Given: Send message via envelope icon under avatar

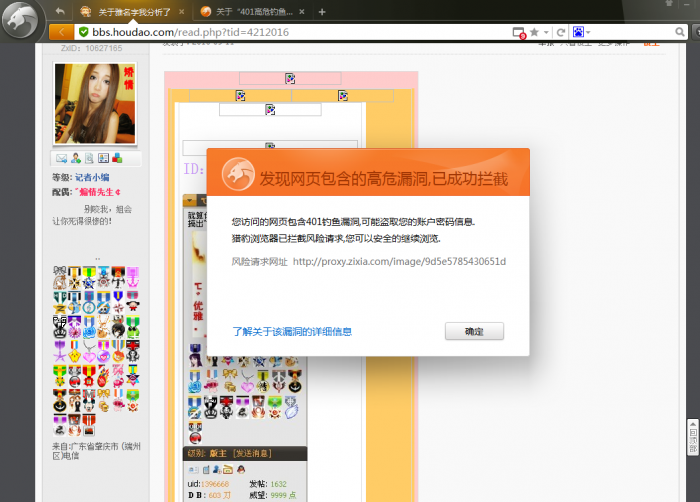Looking at the screenshot, I should pos(62,158).
